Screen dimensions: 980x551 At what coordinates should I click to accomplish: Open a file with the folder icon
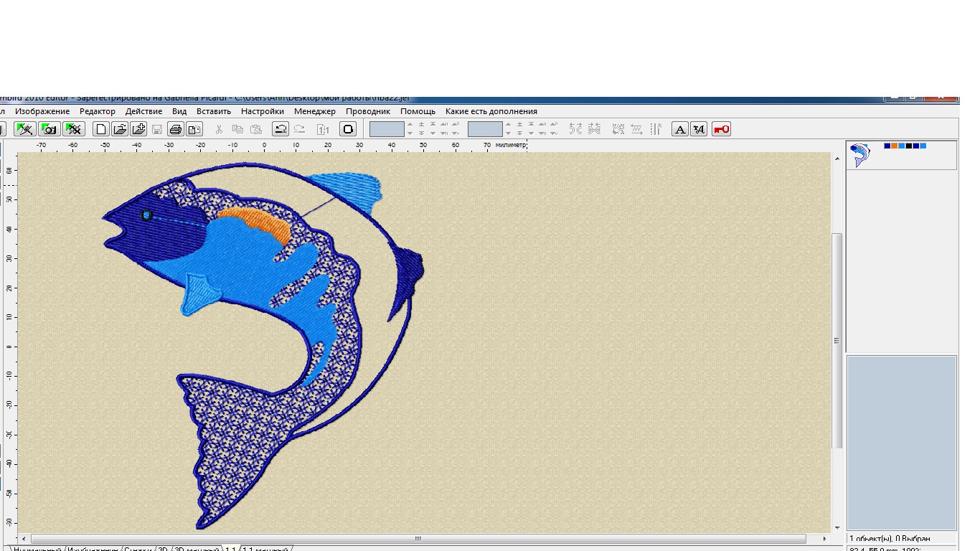click(x=120, y=129)
